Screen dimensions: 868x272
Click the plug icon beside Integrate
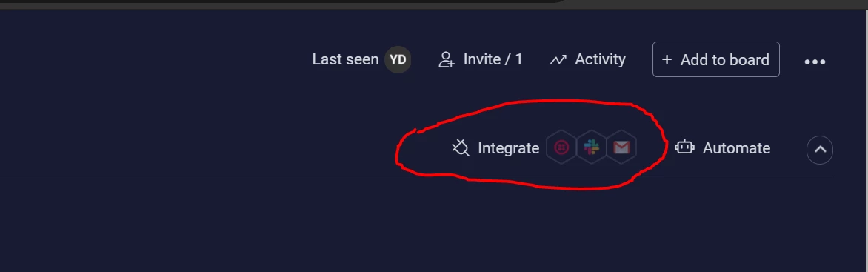tap(461, 148)
